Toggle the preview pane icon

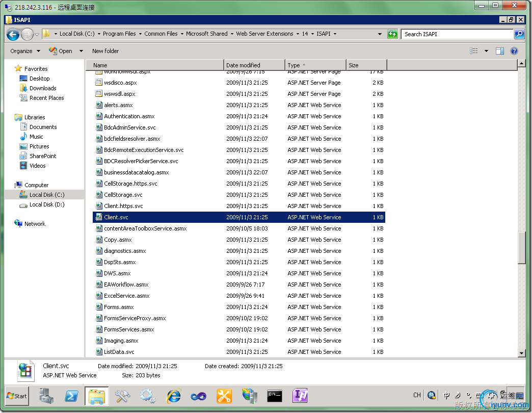click(500, 51)
